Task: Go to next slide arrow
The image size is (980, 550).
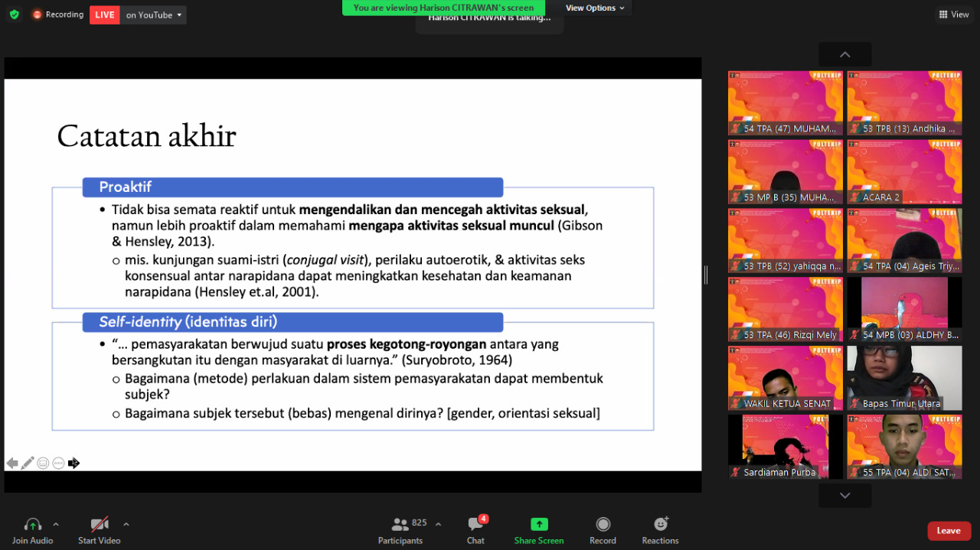Action: pyautogui.click(x=73, y=463)
